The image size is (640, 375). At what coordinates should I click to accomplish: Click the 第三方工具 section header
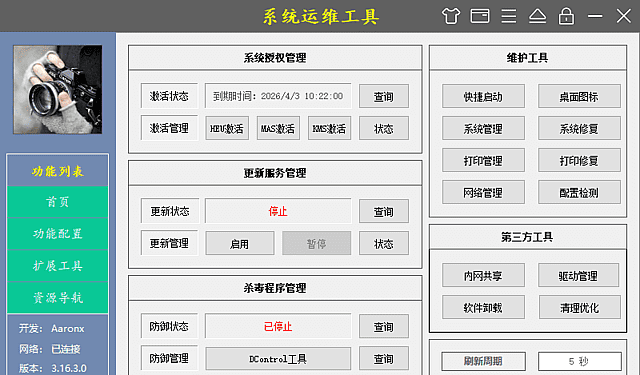(x=528, y=237)
